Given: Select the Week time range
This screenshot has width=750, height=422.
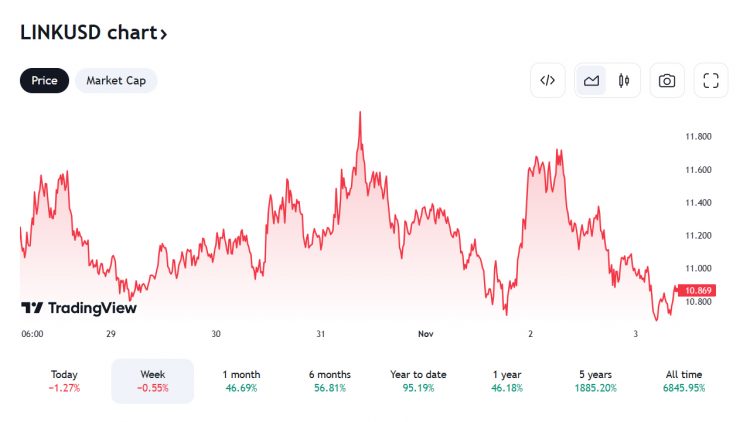Looking at the screenshot, I should tap(153, 381).
